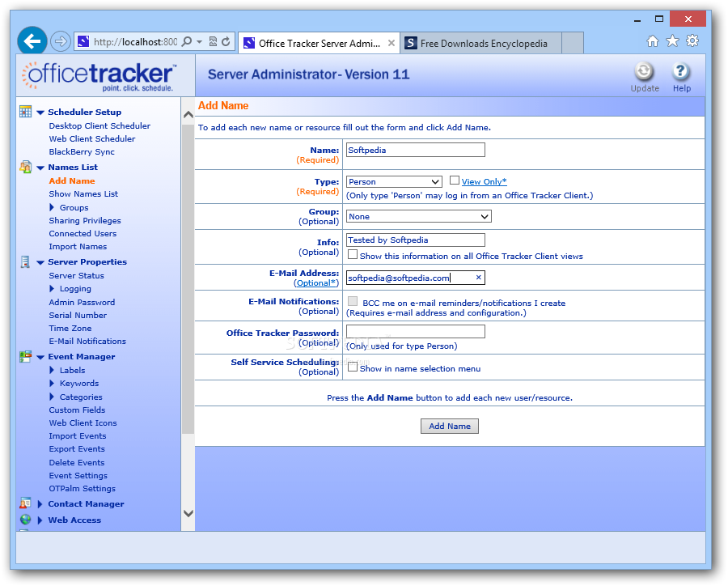Open the address bar autocomplete dropdown arrow
This screenshot has width=728, height=586.
point(200,42)
